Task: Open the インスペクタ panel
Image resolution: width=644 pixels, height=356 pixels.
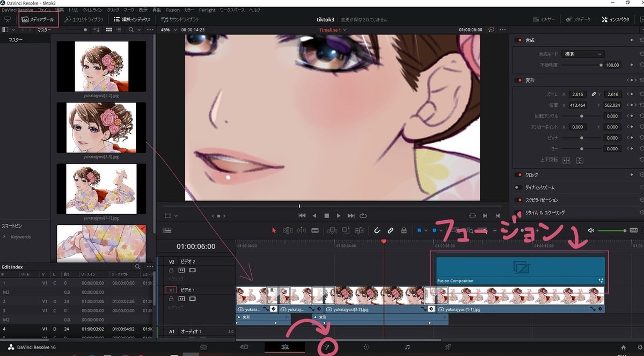Action: coord(615,19)
